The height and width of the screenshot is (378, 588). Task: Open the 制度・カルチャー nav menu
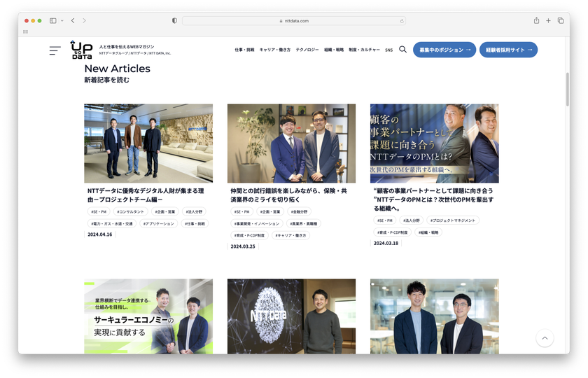pos(364,50)
